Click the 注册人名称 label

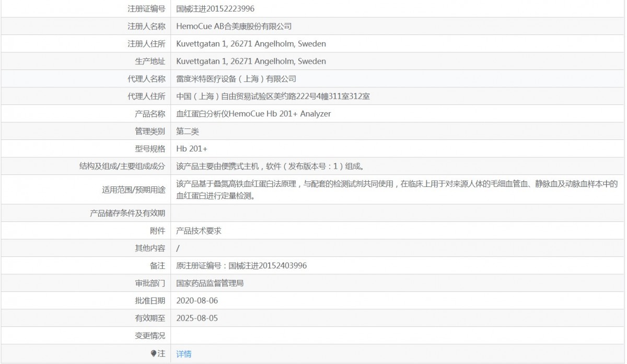pyautogui.click(x=146, y=26)
